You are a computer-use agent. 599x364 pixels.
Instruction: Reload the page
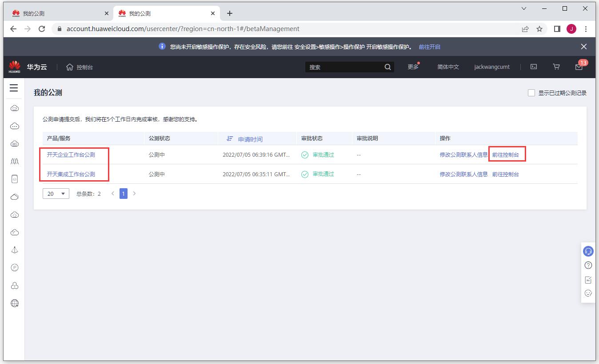(42, 29)
